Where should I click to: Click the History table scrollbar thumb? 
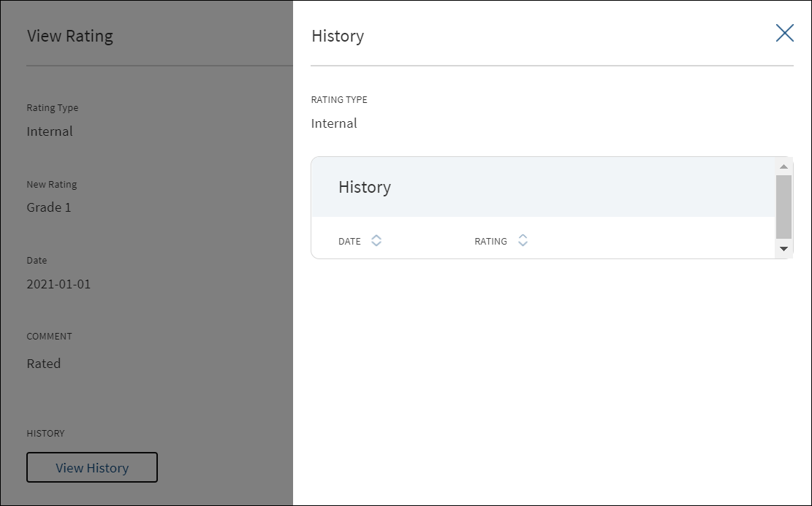click(x=783, y=207)
